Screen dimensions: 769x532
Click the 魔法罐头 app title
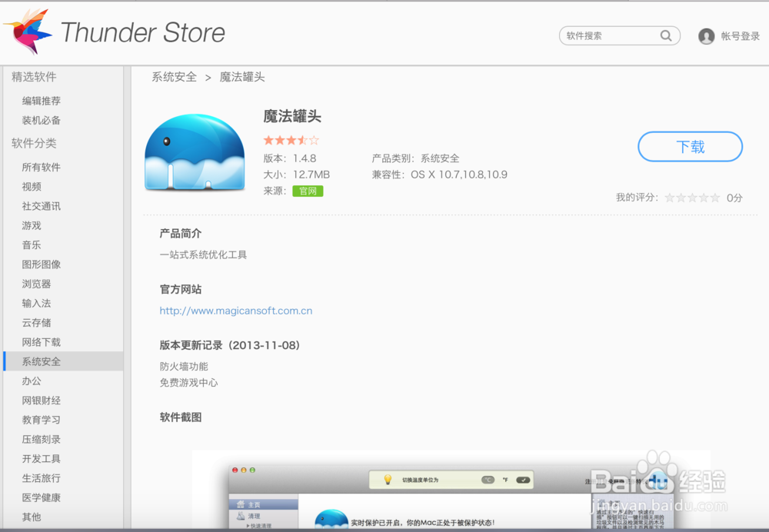point(292,116)
